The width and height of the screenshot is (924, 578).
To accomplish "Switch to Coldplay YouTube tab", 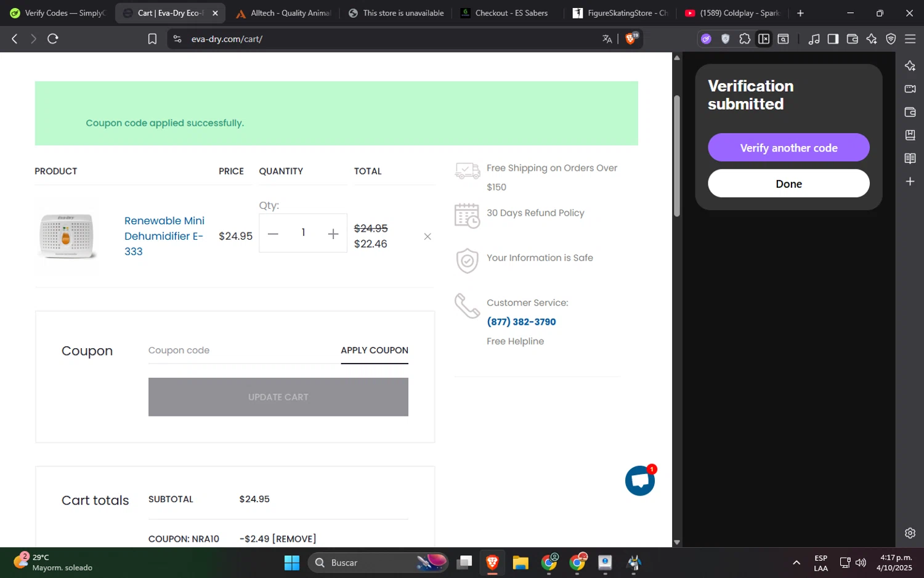I will point(733,13).
